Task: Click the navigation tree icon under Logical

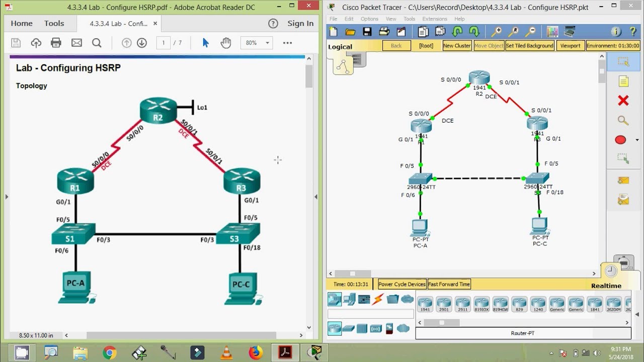Action: (343, 65)
